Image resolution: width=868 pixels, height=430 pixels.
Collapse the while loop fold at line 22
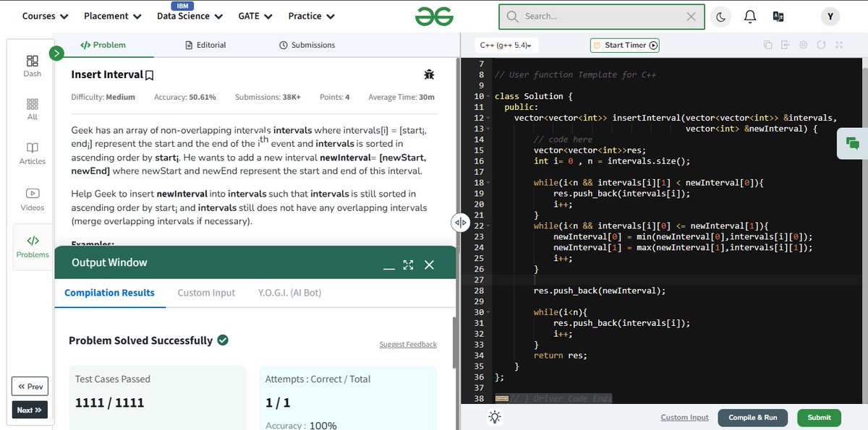488,225
